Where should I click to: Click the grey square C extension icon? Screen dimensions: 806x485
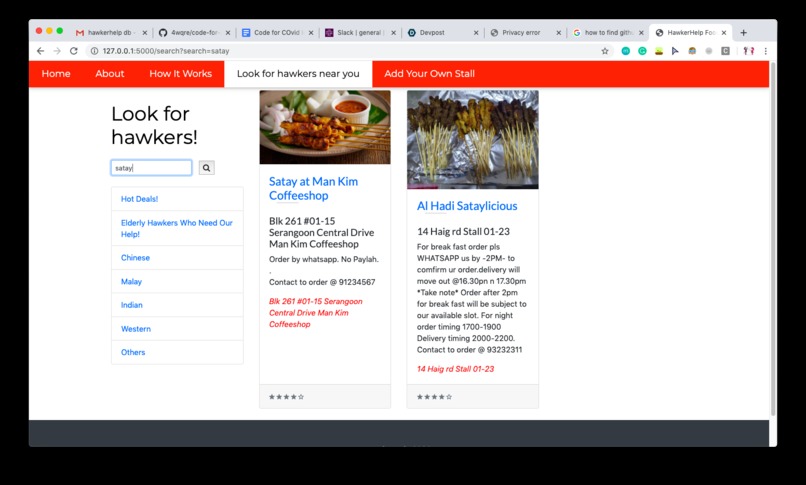click(725, 51)
